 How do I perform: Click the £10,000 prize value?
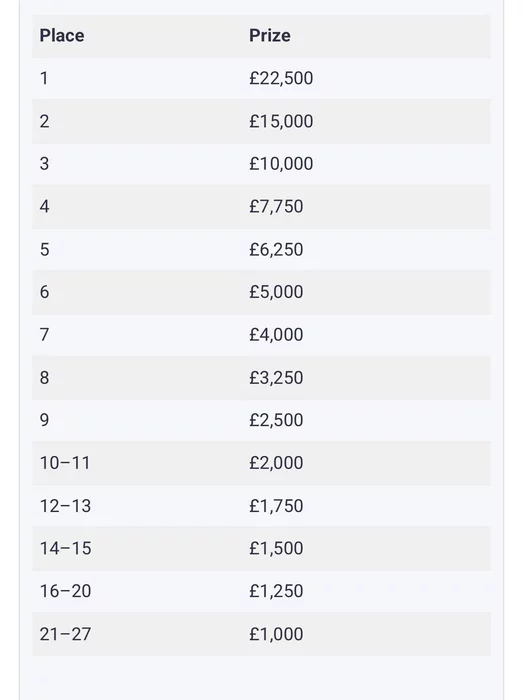[281, 163]
